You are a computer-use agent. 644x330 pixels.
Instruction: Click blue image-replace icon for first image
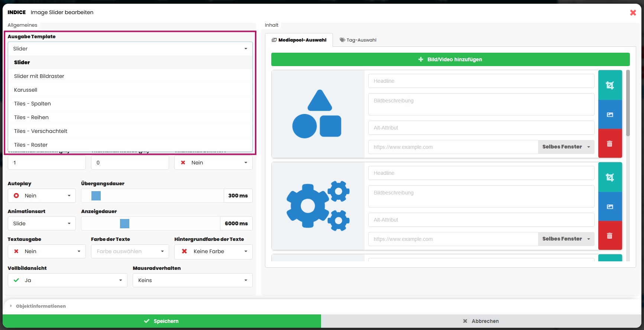610,115
